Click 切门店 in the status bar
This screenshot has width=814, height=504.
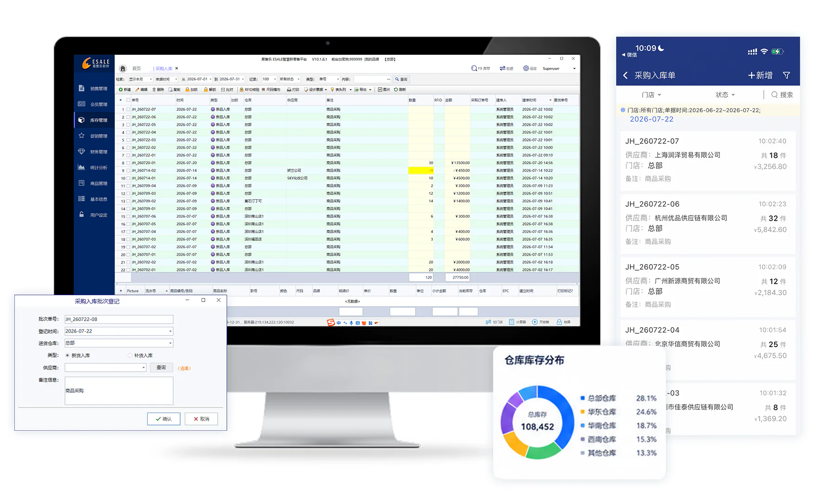click(494, 322)
